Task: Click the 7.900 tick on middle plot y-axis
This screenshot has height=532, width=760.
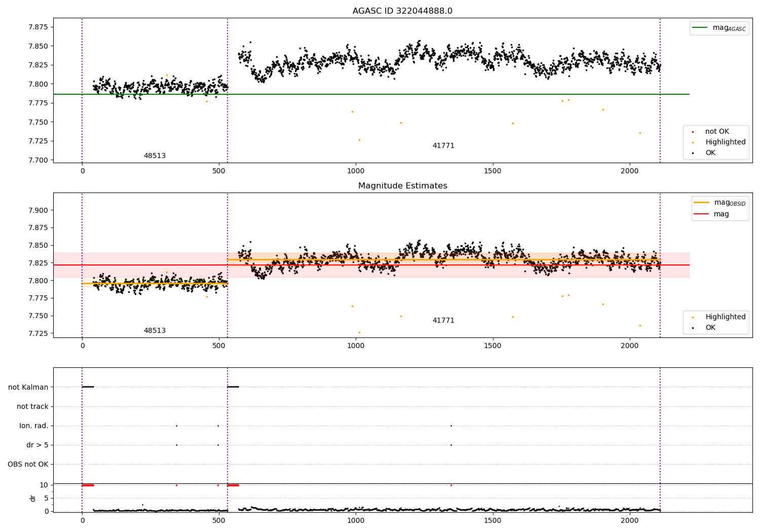Action: click(38, 211)
